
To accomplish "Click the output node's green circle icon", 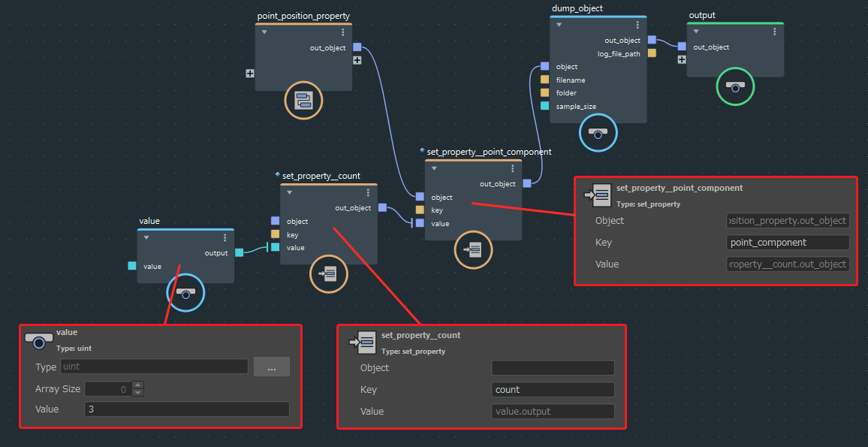I will coord(735,86).
